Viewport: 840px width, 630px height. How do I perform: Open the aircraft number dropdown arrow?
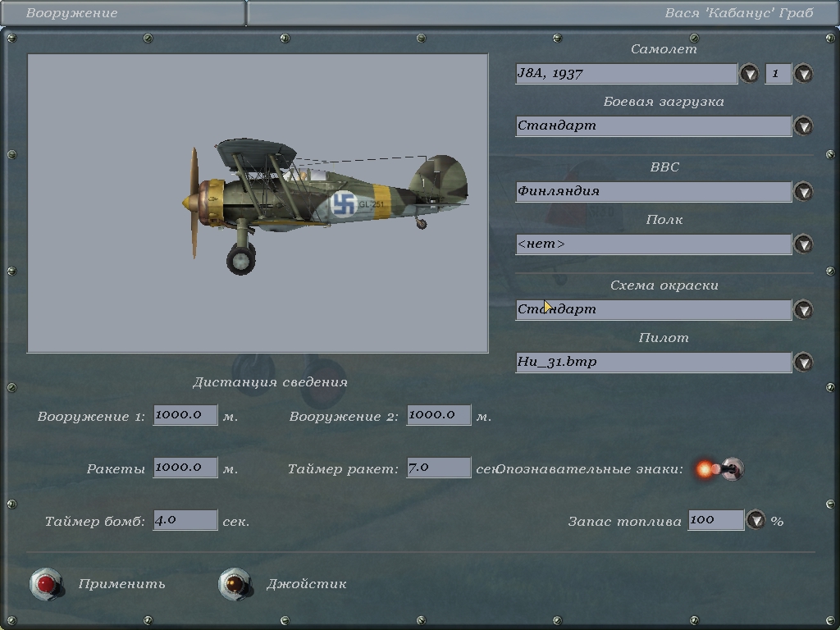click(x=803, y=73)
